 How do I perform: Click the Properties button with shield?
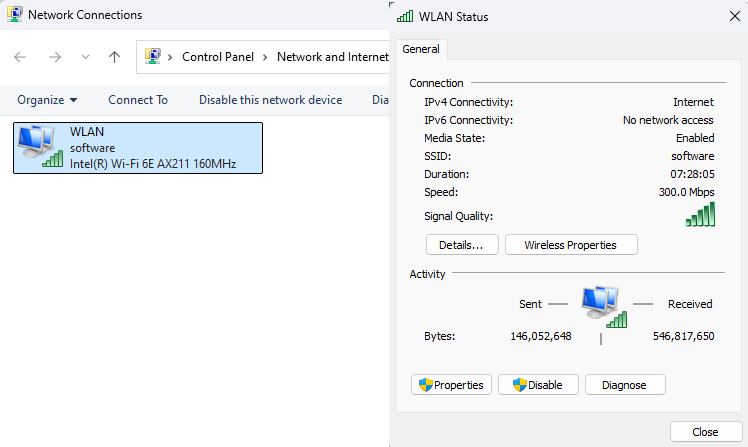coord(451,385)
